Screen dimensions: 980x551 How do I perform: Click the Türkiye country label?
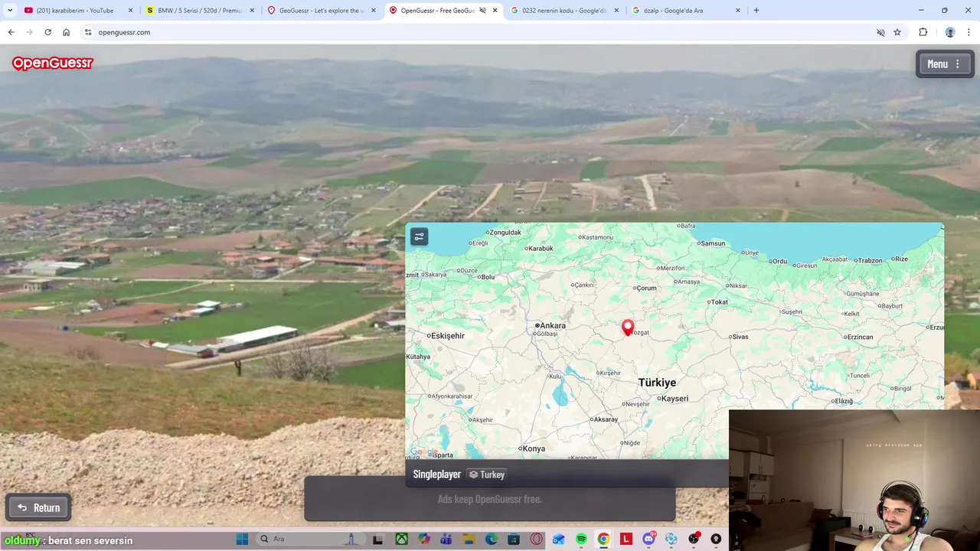click(657, 383)
